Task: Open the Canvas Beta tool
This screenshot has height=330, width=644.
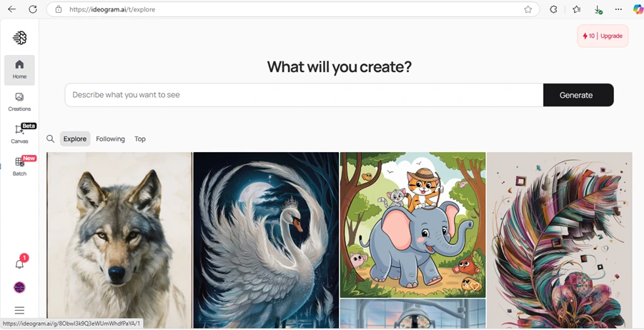Action: point(19,134)
